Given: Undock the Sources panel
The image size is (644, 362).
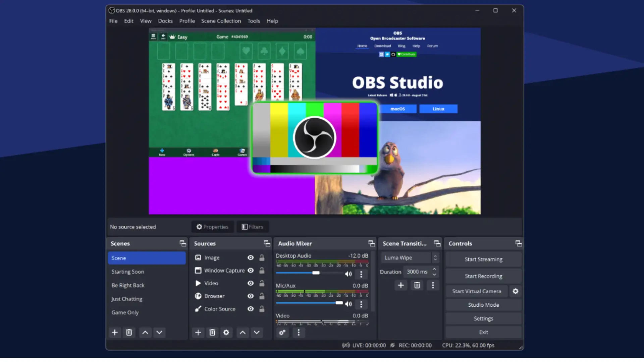Looking at the screenshot, I should [267, 243].
